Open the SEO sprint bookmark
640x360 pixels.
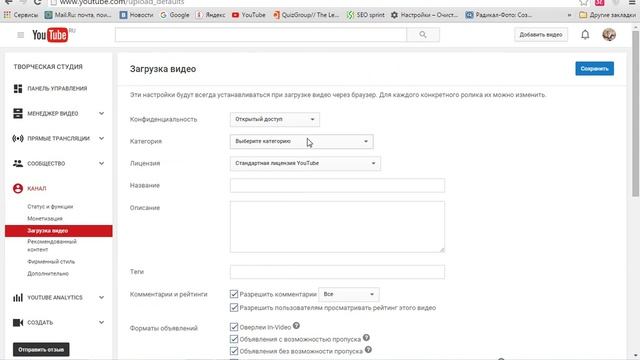coord(365,15)
